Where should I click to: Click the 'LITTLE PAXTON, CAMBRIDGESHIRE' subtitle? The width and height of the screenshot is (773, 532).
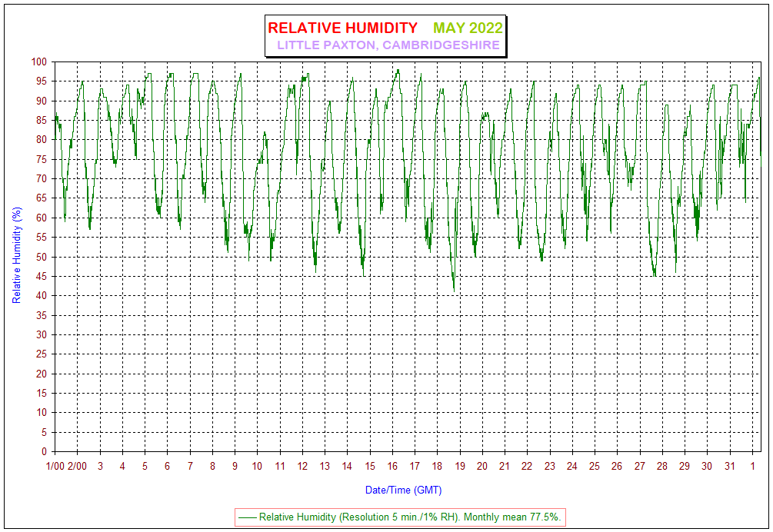388,45
